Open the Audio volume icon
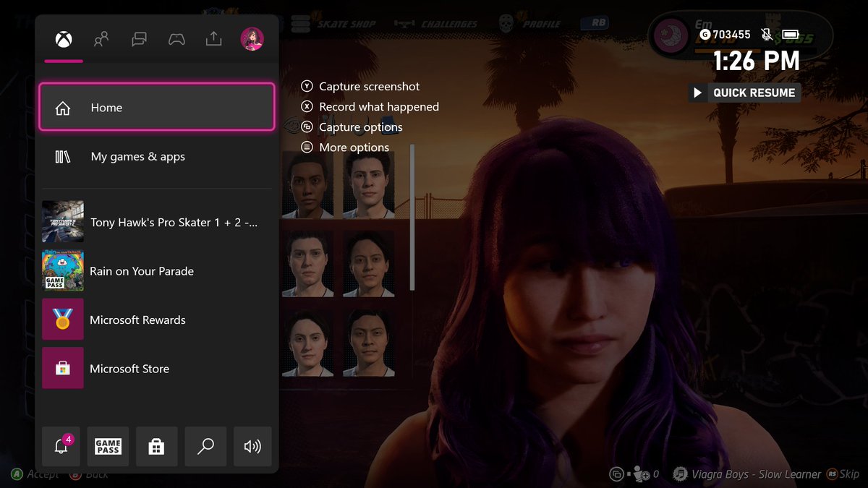The width and height of the screenshot is (868, 488). [x=252, y=446]
